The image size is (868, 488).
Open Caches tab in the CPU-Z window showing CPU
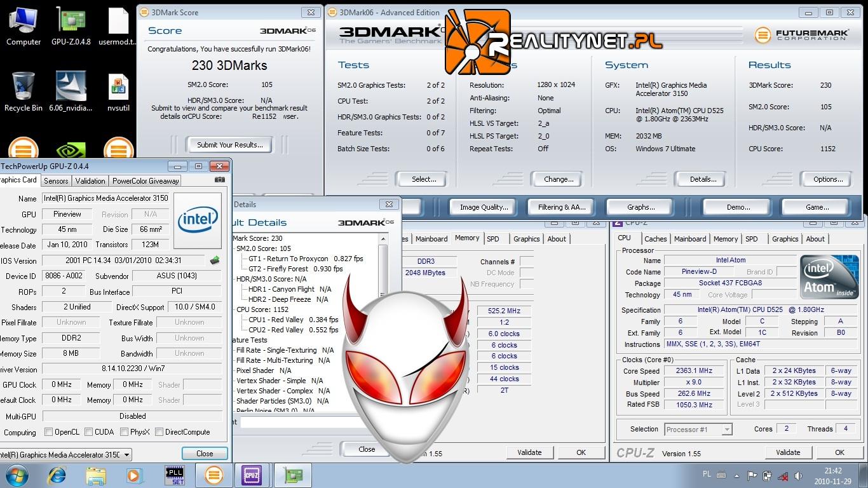655,239
